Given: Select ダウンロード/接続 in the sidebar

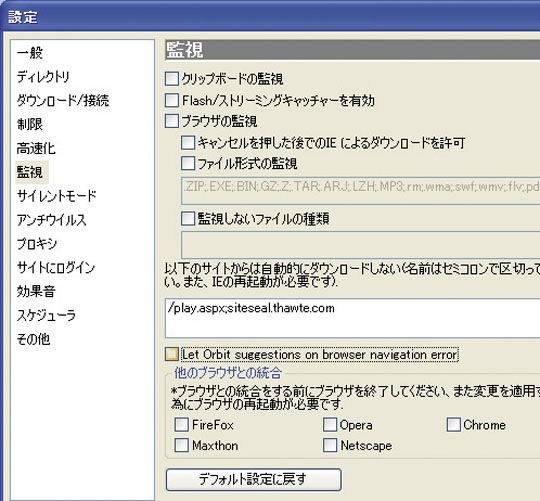Looking at the screenshot, I should (63, 101).
